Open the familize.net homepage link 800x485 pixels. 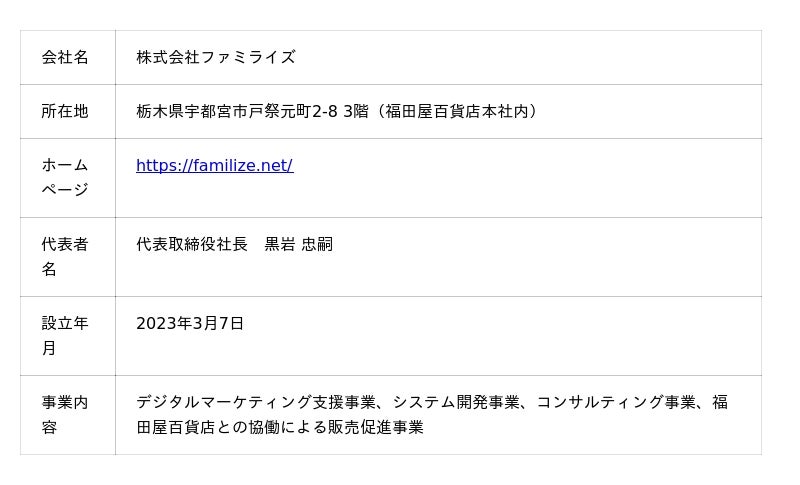214,166
